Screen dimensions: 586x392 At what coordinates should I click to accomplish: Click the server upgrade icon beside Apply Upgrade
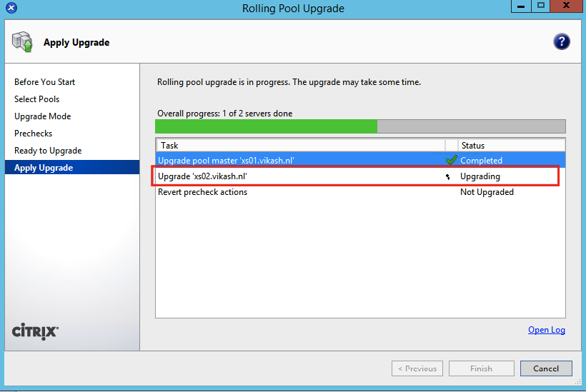coord(22,42)
